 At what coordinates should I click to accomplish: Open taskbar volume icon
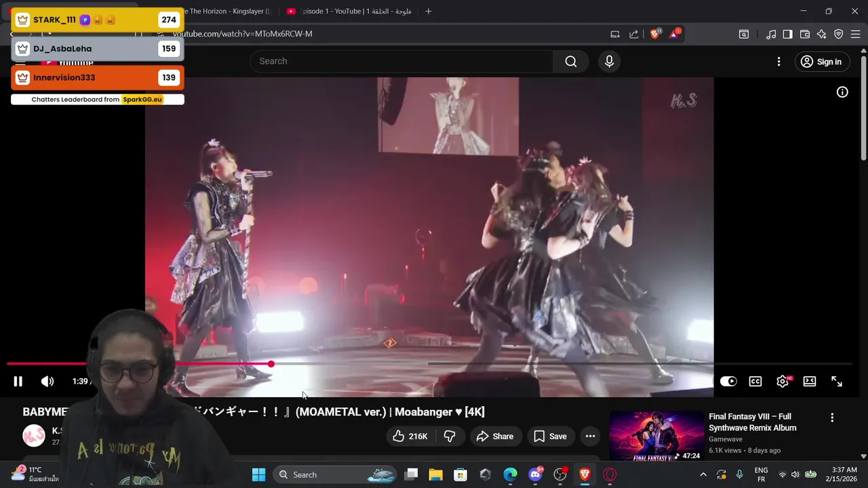pos(795,474)
